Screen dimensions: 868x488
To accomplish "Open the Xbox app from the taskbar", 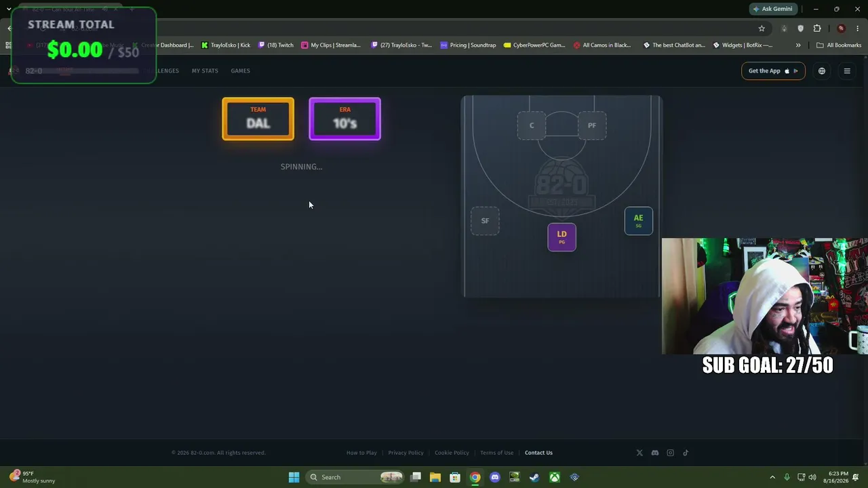I will point(555,477).
